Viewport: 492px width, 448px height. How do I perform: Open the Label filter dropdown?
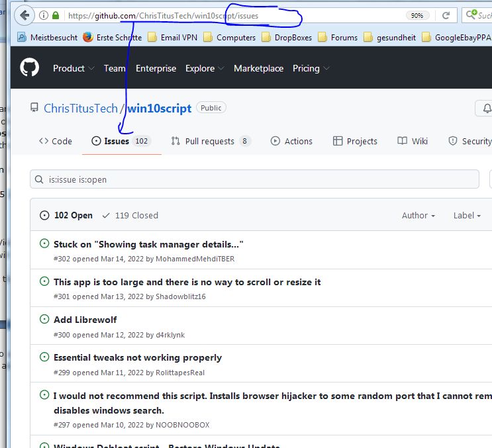coord(467,215)
